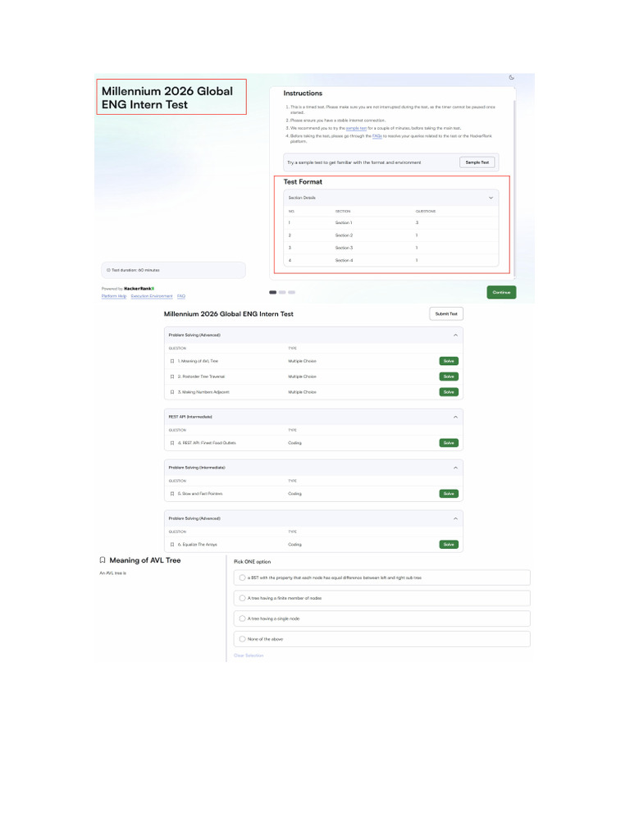Click the 'Powered by HackerRank' text
This screenshot has width=630, height=840.
(x=127, y=289)
